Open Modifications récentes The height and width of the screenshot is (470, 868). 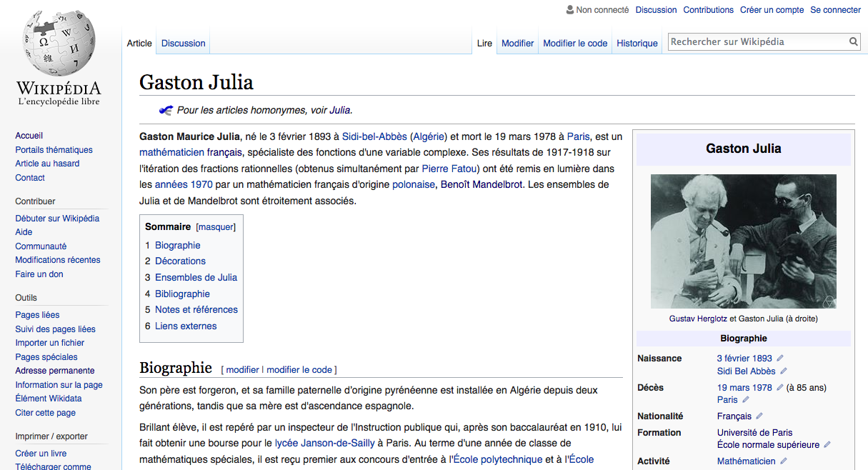click(x=58, y=260)
